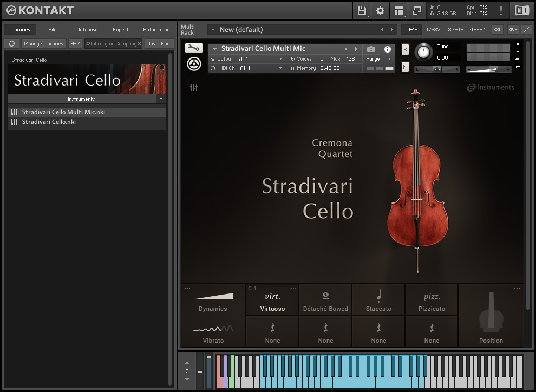Mute the instrument with M button
This screenshot has height=392, width=536.
(x=405, y=67)
